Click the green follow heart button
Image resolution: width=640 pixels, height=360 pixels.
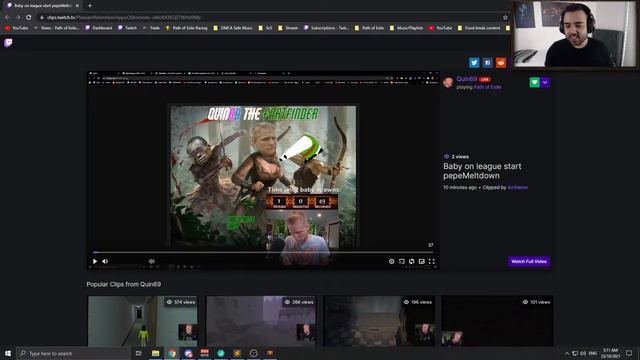pos(534,82)
